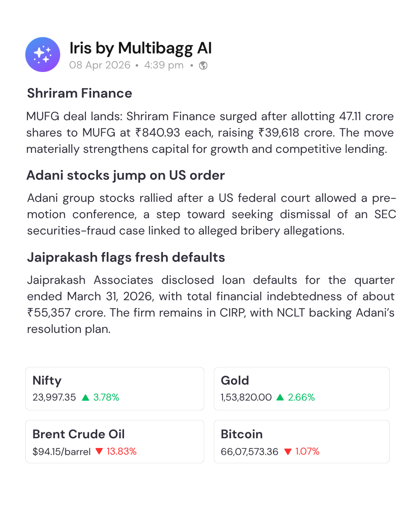The height and width of the screenshot is (525, 420).
Task: Open the Shriram Finance headline
Action: coord(80,93)
